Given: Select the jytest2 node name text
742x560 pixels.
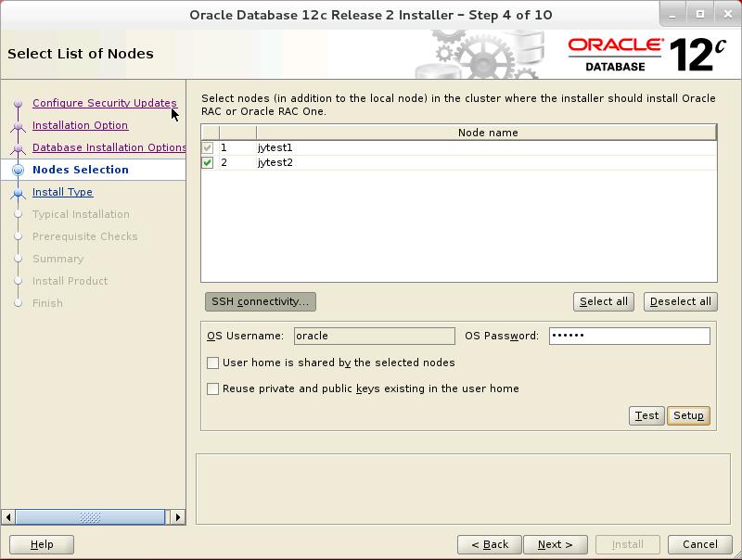Looking at the screenshot, I should 275,162.
